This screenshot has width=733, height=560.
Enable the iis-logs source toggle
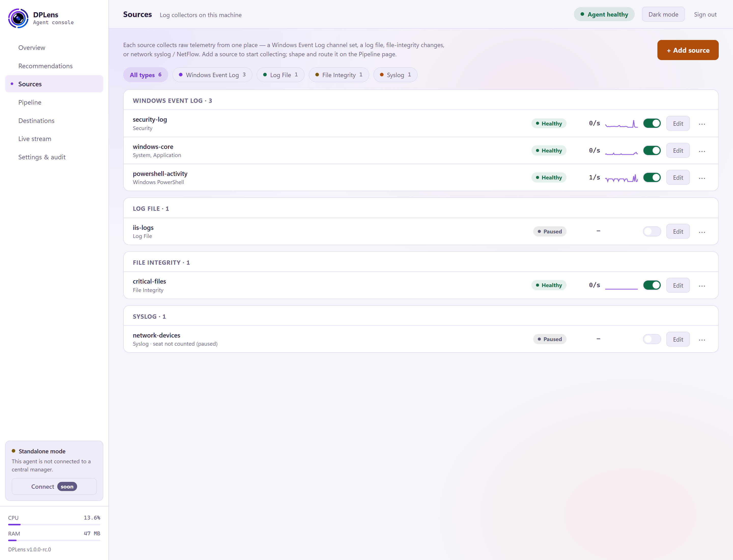point(652,231)
